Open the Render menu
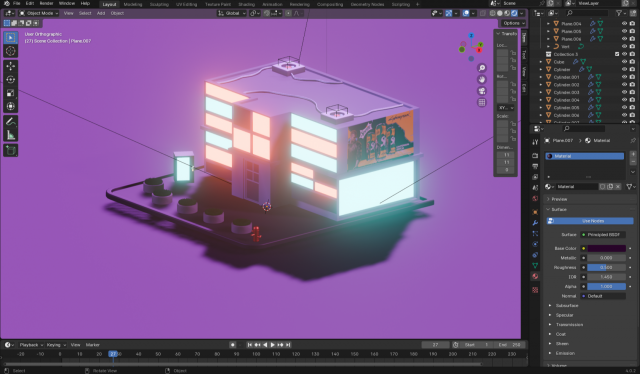This screenshot has height=374, width=640. [x=46, y=4]
